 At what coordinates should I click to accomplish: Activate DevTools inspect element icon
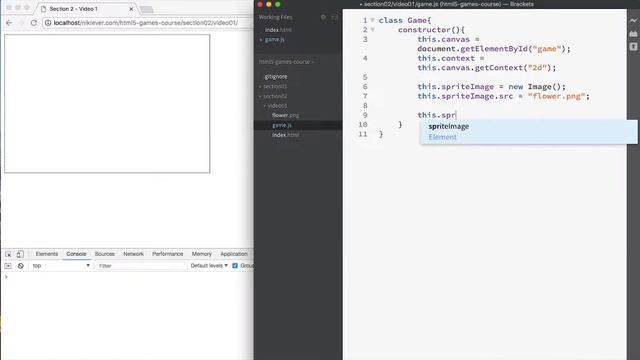click(8, 254)
